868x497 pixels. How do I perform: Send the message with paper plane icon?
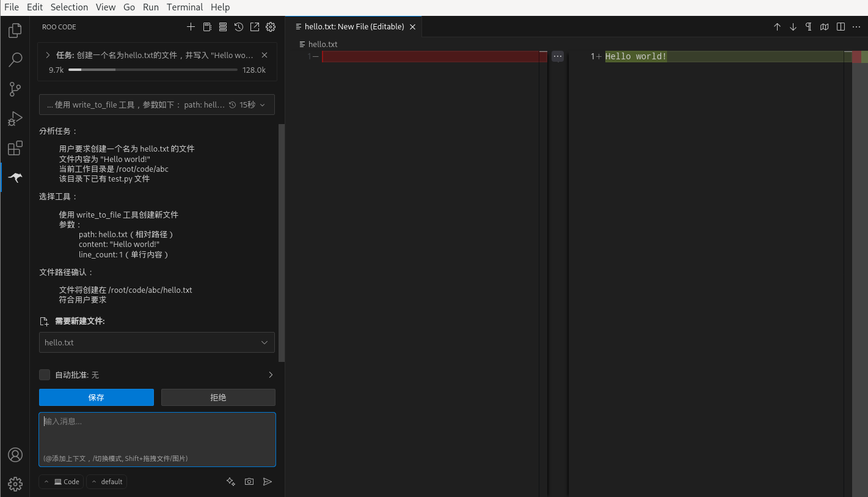[268, 482]
